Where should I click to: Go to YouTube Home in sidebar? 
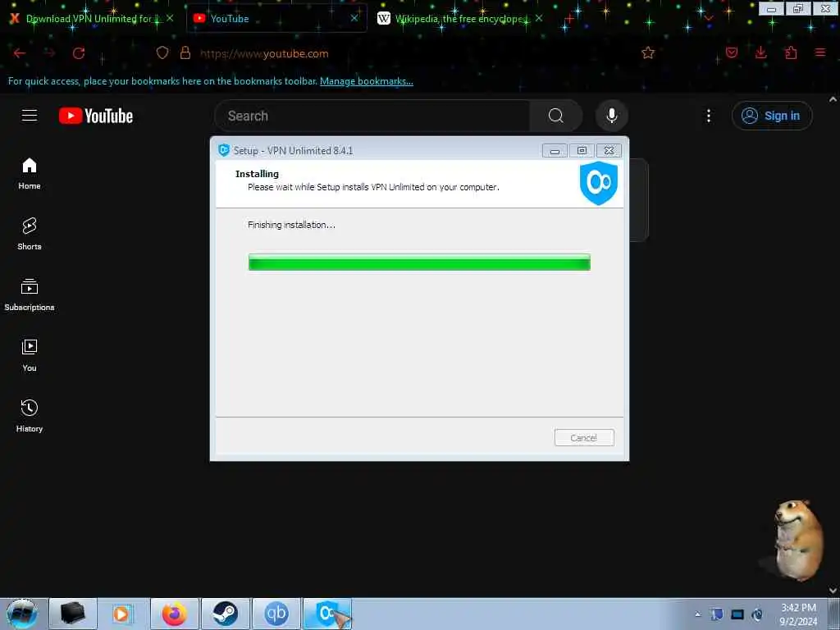30,174
